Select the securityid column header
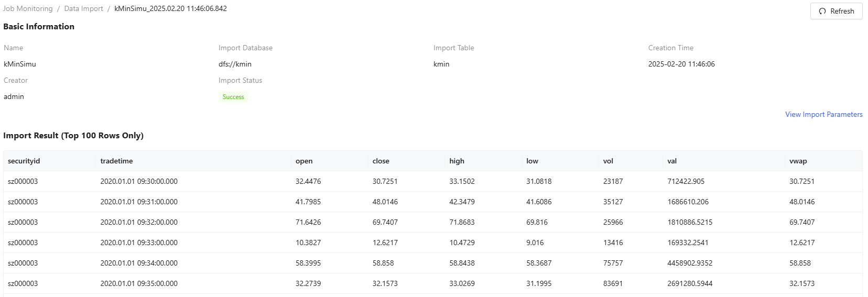Screen dimensions: 868x297 pyautogui.click(x=24, y=161)
